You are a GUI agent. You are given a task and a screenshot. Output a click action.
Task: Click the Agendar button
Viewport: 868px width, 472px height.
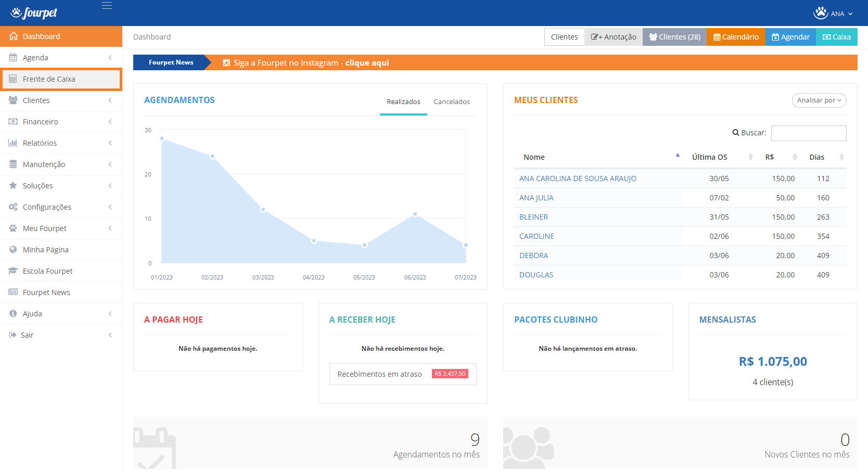pos(790,37)
